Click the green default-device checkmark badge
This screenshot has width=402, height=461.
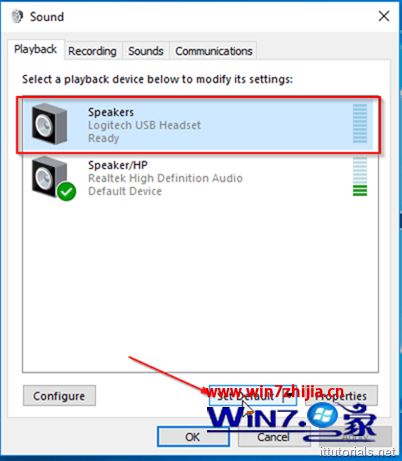pos(66,191)
